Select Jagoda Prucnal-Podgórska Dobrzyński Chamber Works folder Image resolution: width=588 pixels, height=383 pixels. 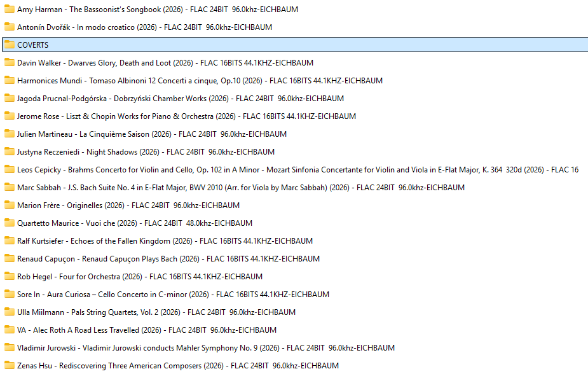[x=181, y=99]
